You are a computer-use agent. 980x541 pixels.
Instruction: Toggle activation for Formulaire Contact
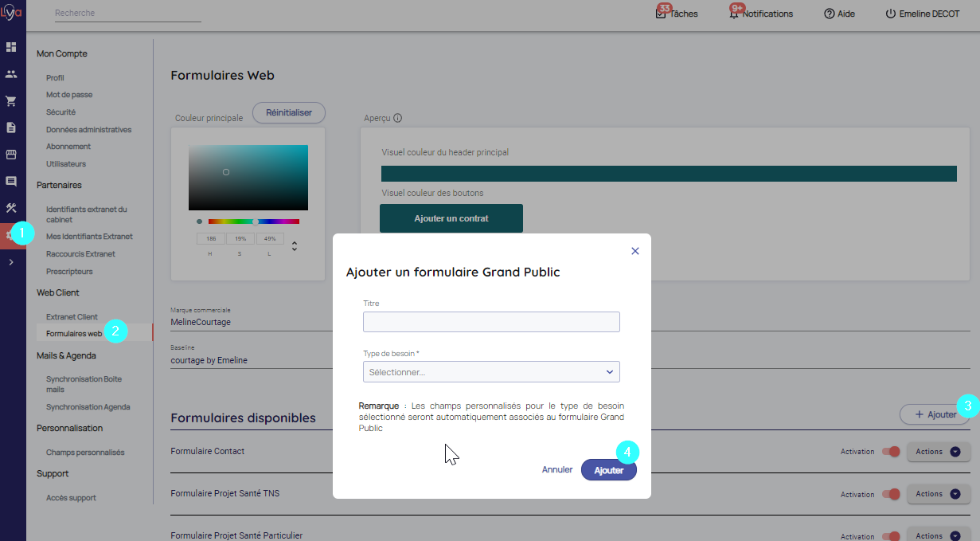(890, 452)
